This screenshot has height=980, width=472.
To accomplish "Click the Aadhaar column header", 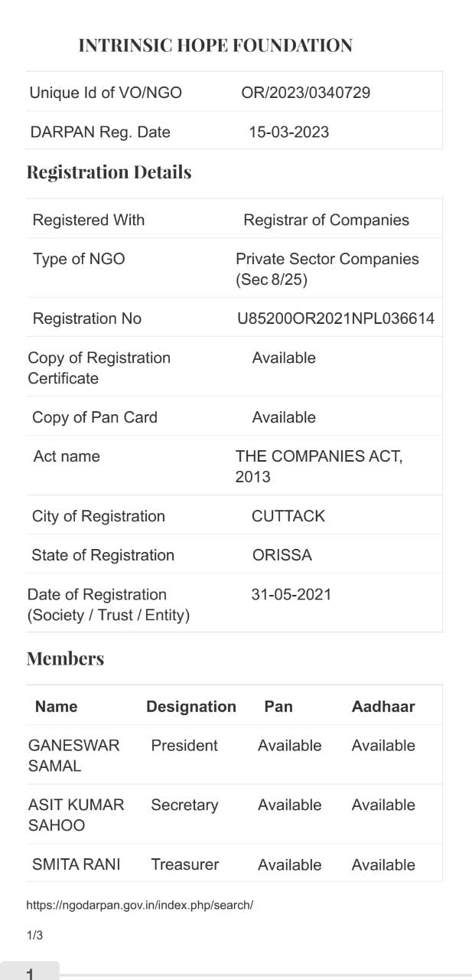I will [x=382, y=707].
